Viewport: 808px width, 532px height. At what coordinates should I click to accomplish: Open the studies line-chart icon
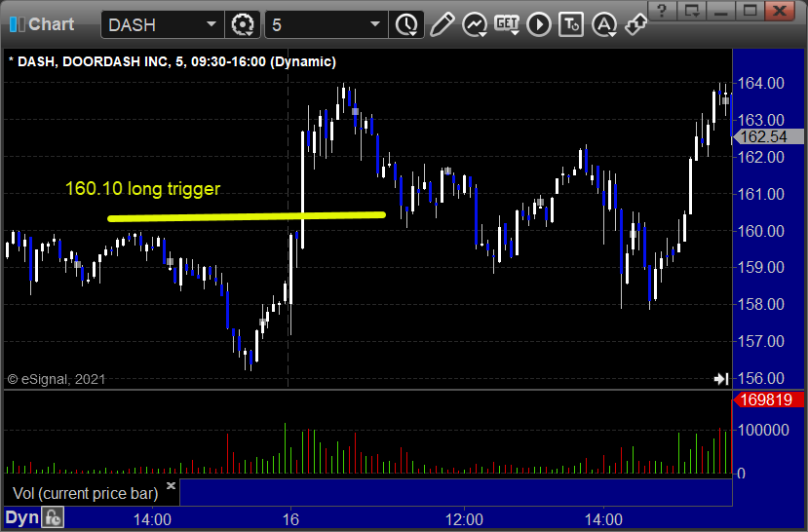(x=475, y=24)
